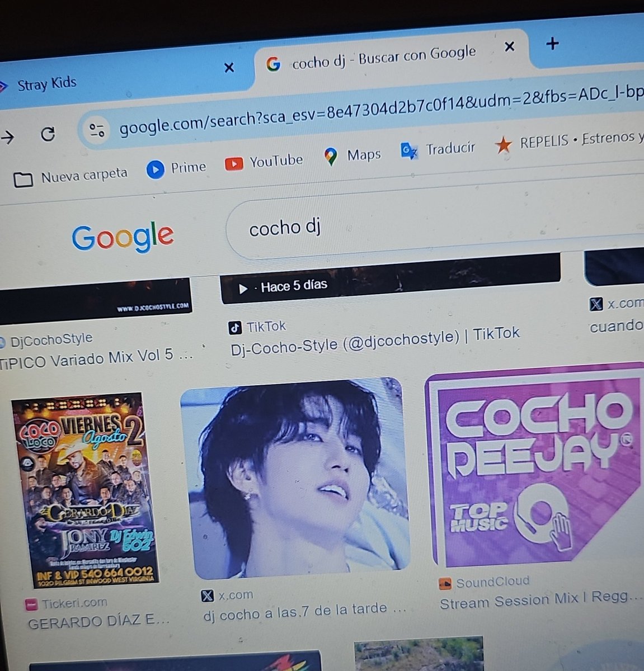Open the SoundCloud source link
The height and width of the screenshot is (671, 644).
click(485, 583)
